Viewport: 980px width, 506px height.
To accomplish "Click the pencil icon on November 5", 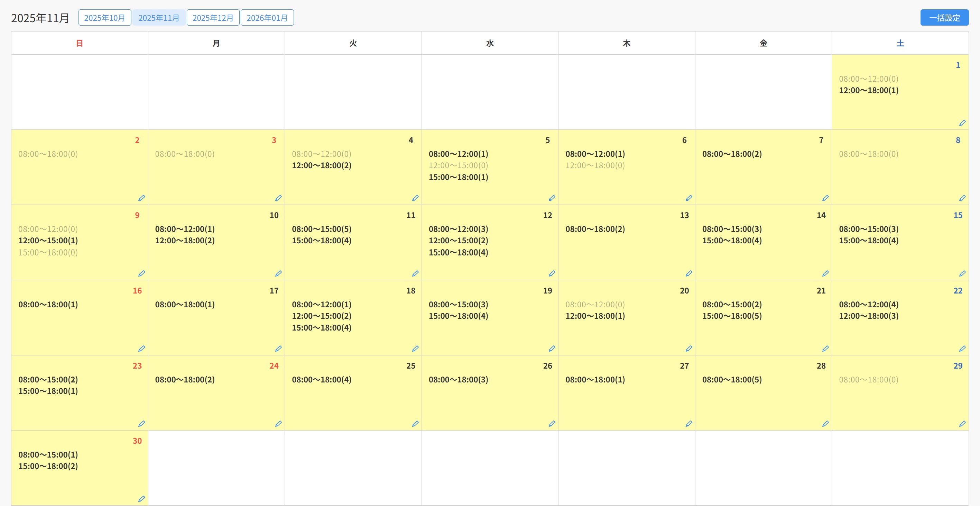I will pyautogui.click(x=552, y=198).
